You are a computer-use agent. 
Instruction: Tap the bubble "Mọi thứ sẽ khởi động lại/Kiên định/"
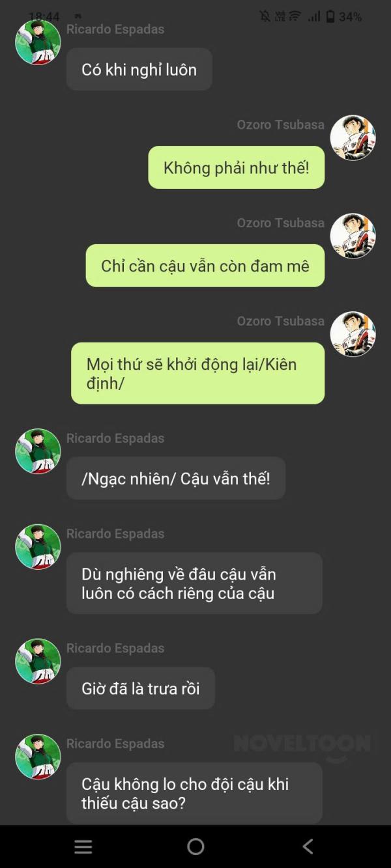198,373
